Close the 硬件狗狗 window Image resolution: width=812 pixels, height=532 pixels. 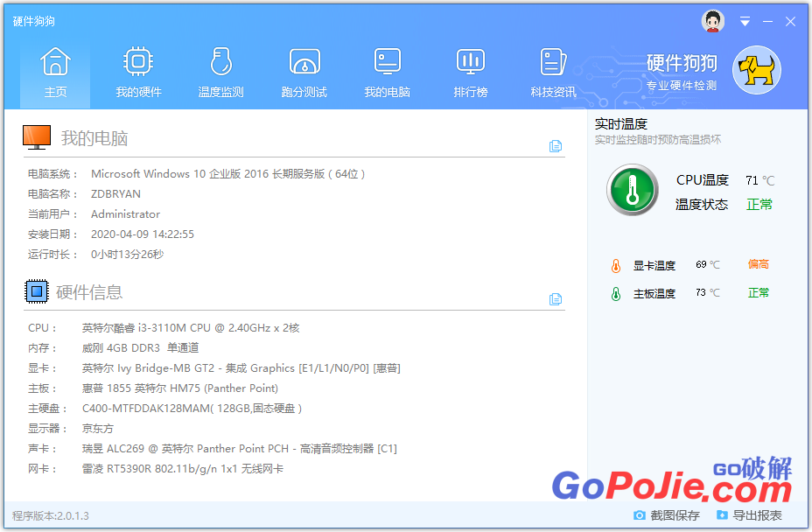pos(790,21)
